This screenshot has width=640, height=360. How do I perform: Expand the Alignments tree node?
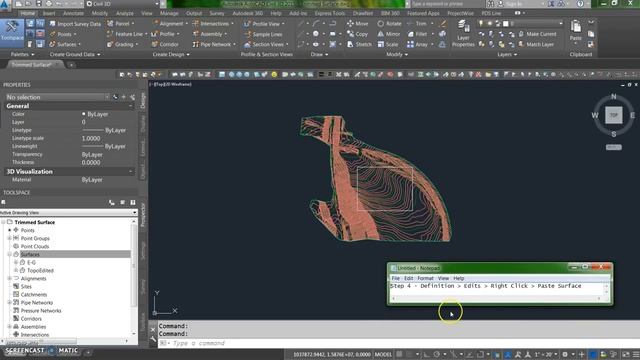[x=9, y=278]
